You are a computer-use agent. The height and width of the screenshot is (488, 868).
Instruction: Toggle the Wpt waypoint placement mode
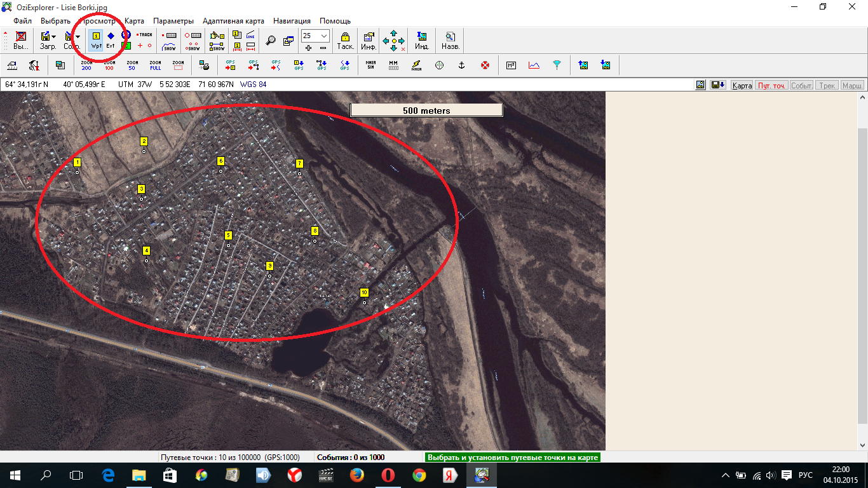tap(96, 40)
